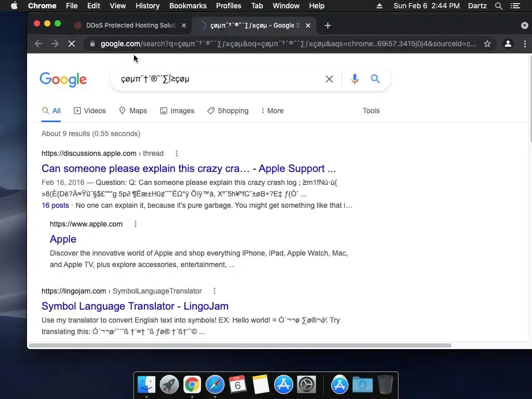
Task: Select the Shopping search tab
Action: point(228,111)
